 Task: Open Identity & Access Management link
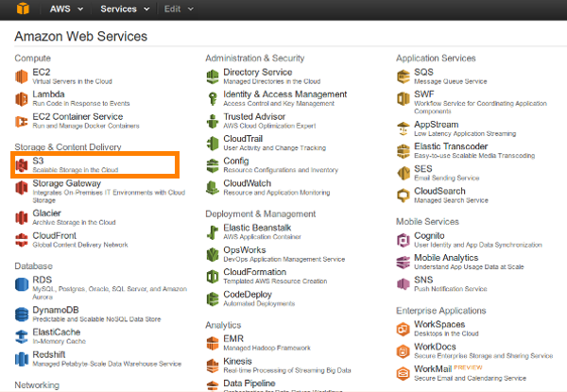pyautogui.click(x=285, y=94)
